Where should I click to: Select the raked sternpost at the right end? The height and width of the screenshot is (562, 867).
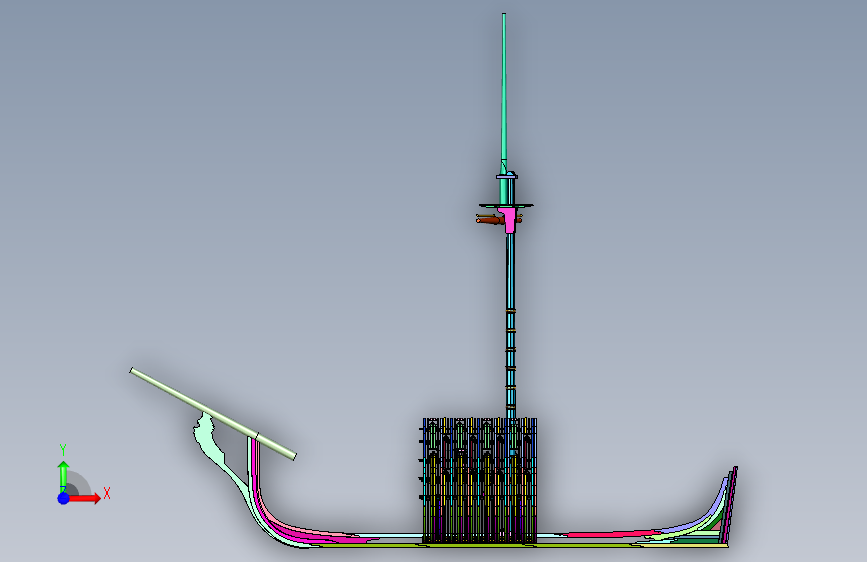tap(730, 505)
